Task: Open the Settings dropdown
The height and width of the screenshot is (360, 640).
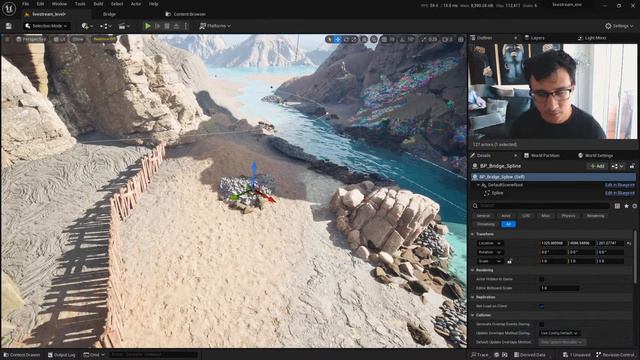Action: (619, 26)
